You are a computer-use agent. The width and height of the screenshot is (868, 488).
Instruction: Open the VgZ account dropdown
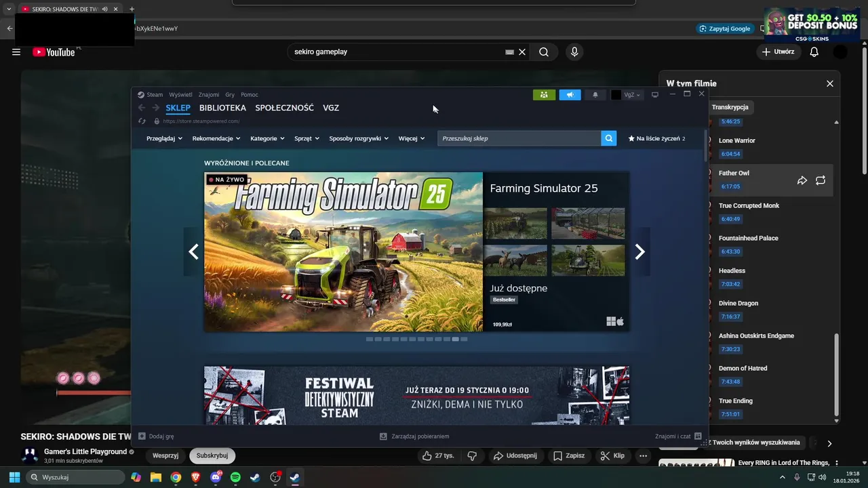[626, 95]
